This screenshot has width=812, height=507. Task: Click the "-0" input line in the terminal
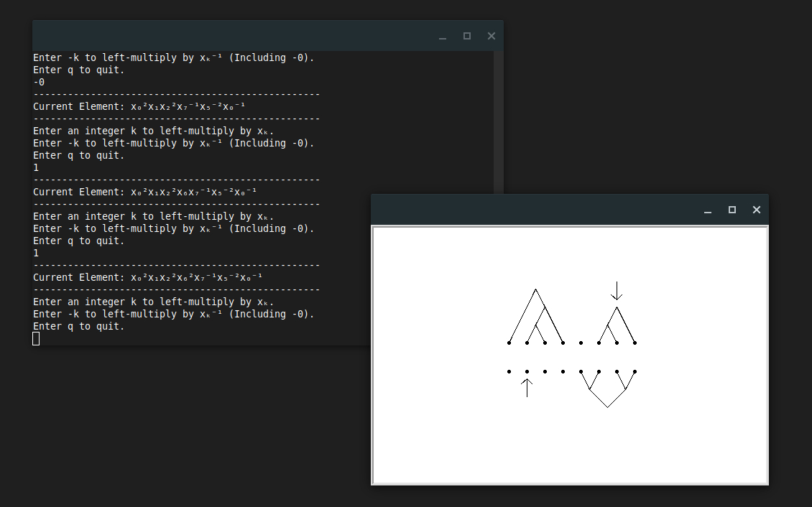(x=39, y=82)
